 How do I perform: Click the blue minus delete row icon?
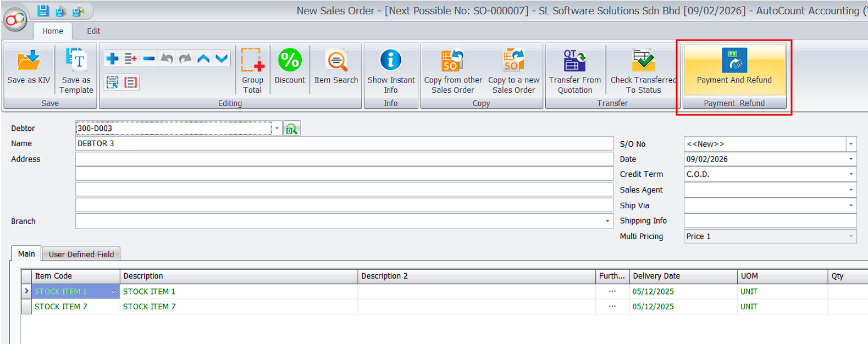pyautogui.click(x=148, y=58)
